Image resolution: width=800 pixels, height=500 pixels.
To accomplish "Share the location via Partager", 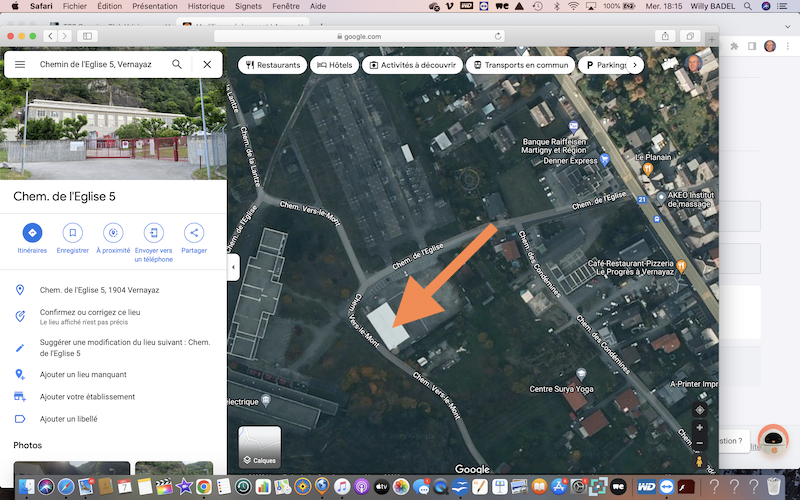I will click(194, 233).
